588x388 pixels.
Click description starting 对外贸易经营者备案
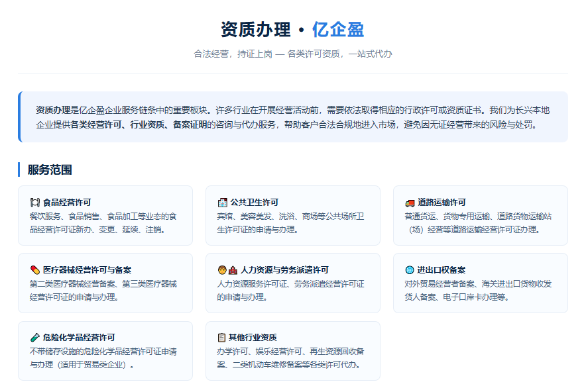tap(478, 290)
